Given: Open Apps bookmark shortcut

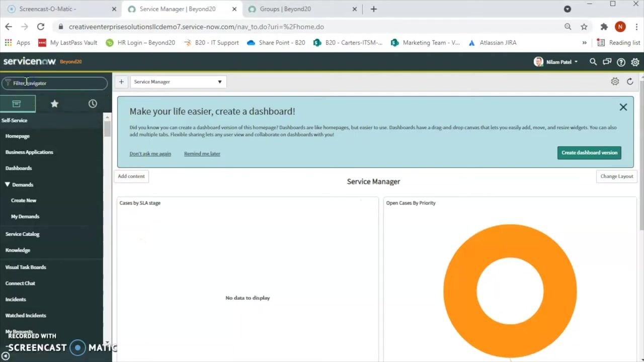Looking at the screenshot, I should coord(18,43).
